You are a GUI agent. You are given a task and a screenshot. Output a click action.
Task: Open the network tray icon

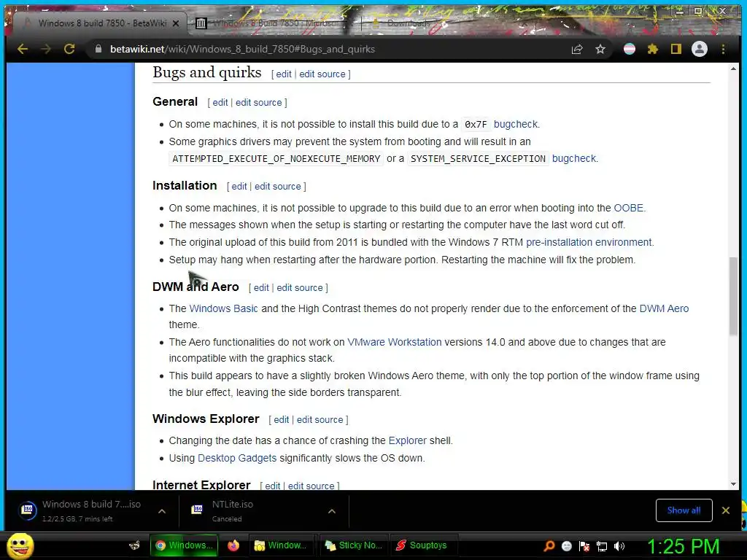point(602,546)
